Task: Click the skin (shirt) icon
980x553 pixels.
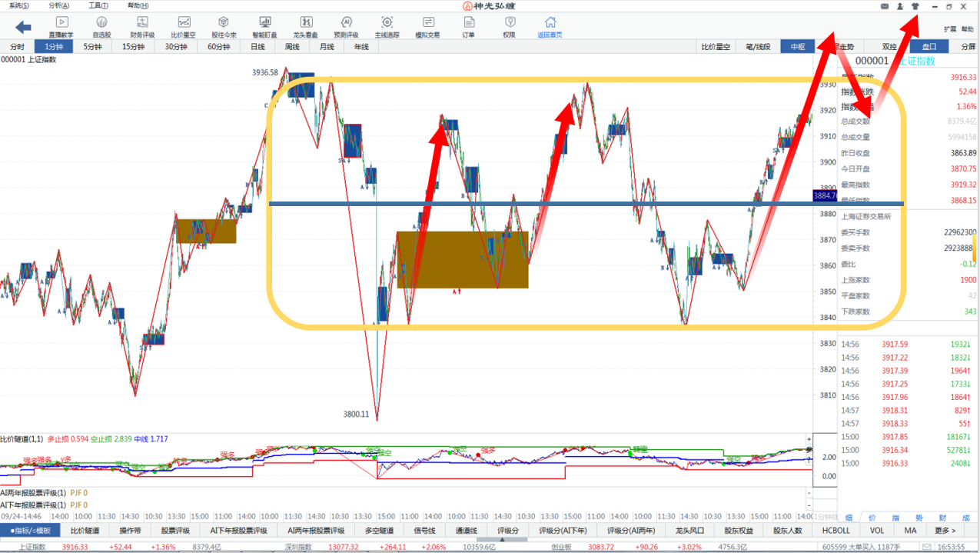Action: click(915, 6)
